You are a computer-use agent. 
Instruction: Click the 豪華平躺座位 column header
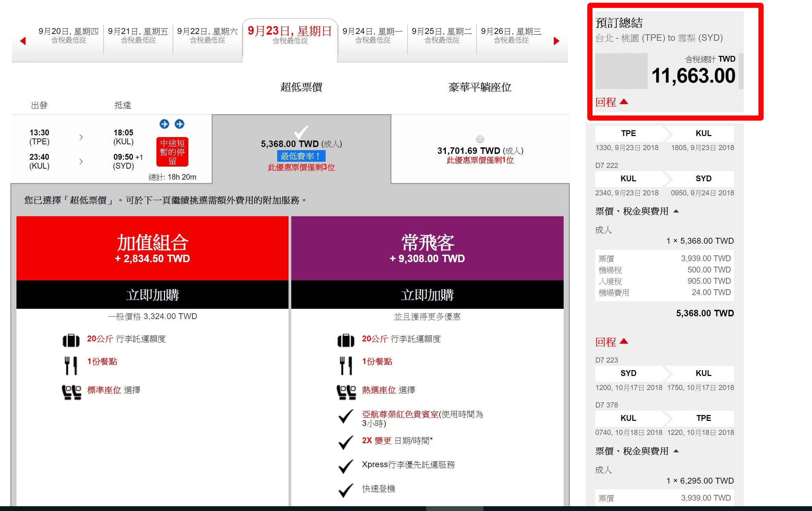(x=480, y=87)
